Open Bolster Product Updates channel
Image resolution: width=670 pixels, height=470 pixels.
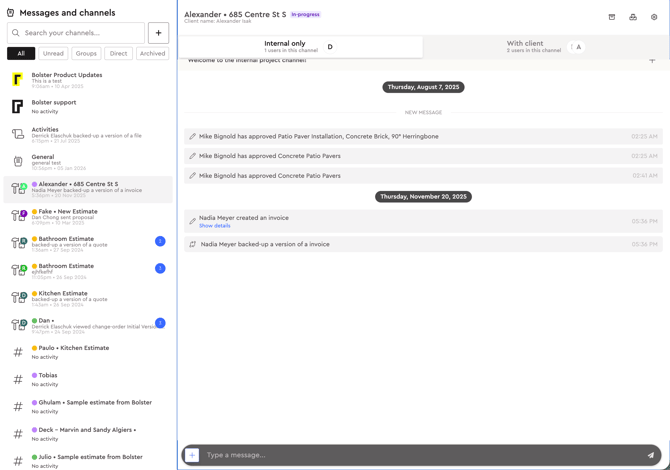66,78
